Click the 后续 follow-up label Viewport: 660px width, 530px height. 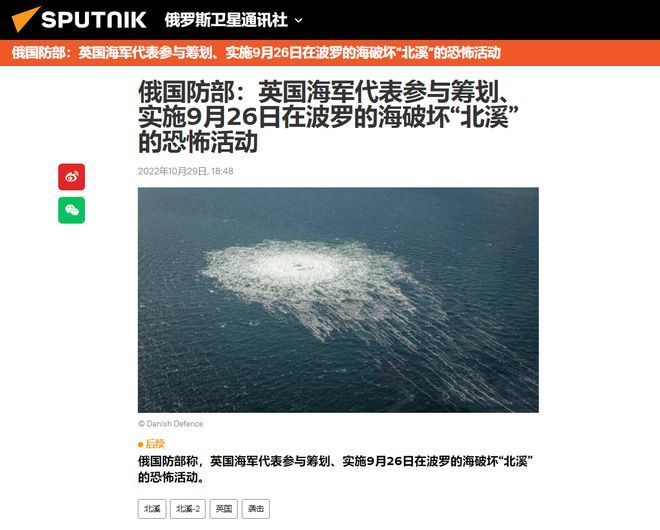tap(155, 444)
